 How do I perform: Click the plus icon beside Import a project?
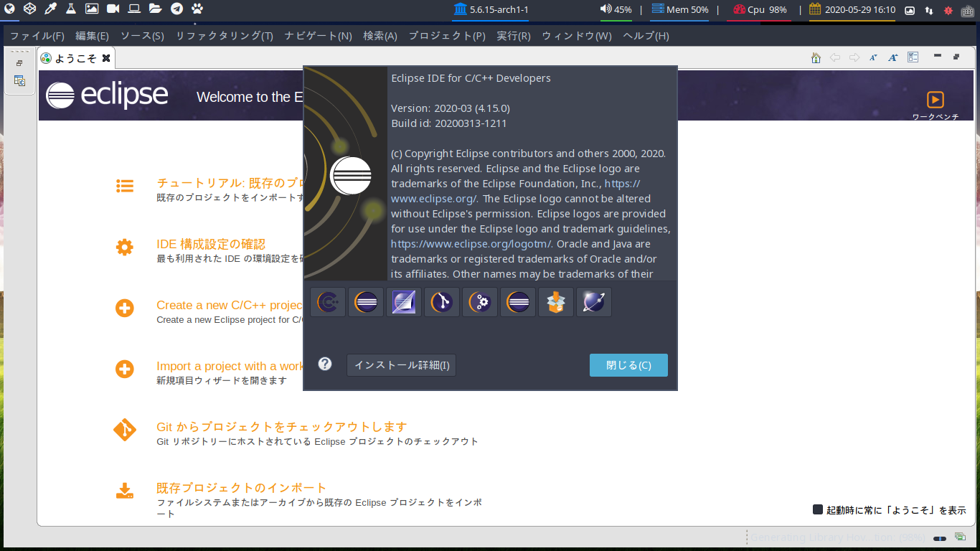tap(125, 369)
